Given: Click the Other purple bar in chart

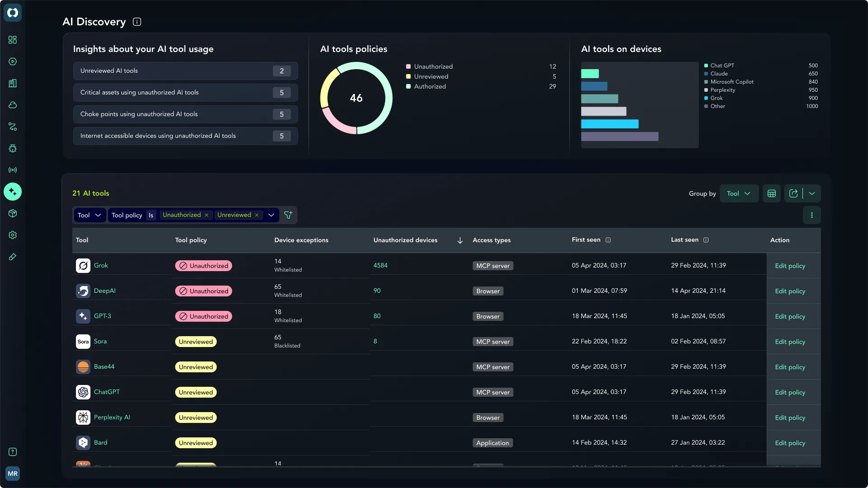Looking at the screenshot, I should 620,136.
